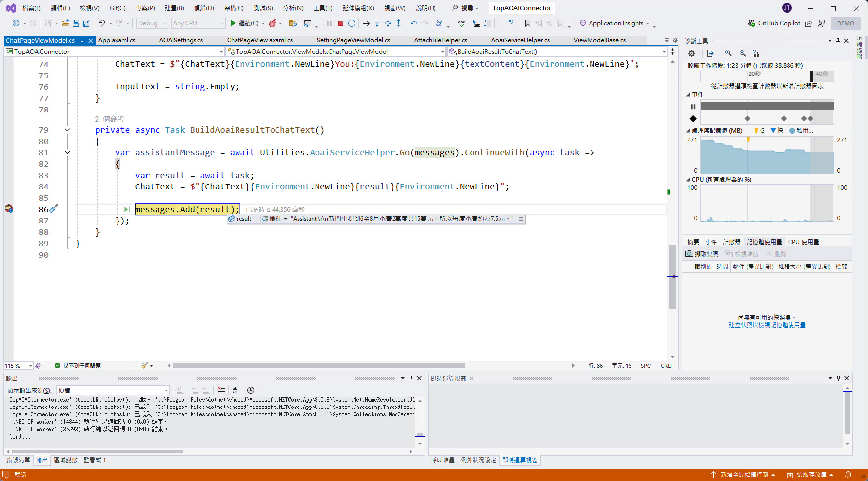Click the Save file icon
This screenshot has height=481, width=868.
point(76,23)
